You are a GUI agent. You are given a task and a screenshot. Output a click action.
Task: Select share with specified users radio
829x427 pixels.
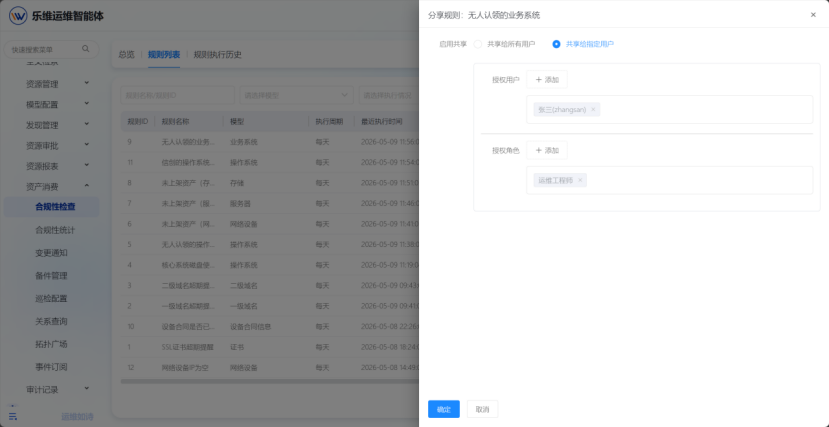coord(556,44)
